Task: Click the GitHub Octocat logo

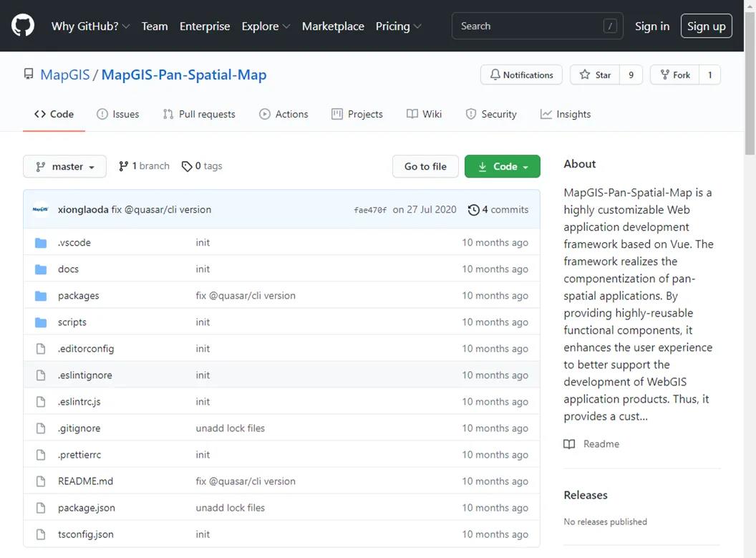Action: 23,26
